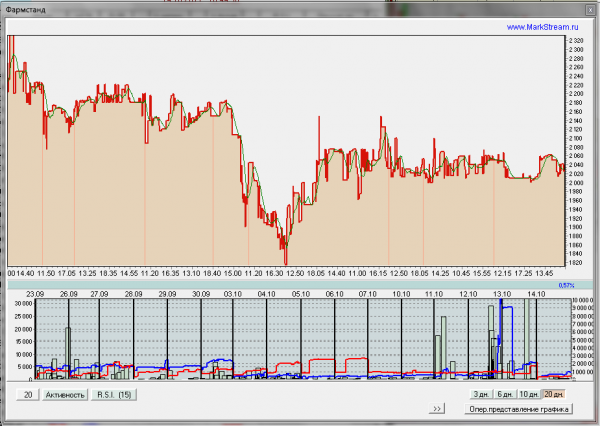Click the 12.10 date label
This screenshot has width=600, height=426.
coord(468,294)
